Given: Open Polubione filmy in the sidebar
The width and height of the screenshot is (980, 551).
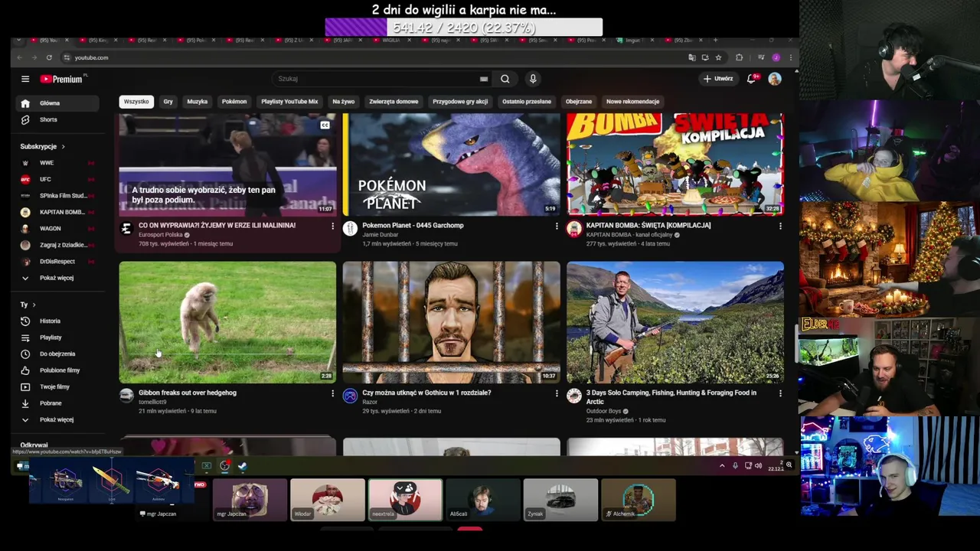Looking at the screenshot, I should pos(58,370).
